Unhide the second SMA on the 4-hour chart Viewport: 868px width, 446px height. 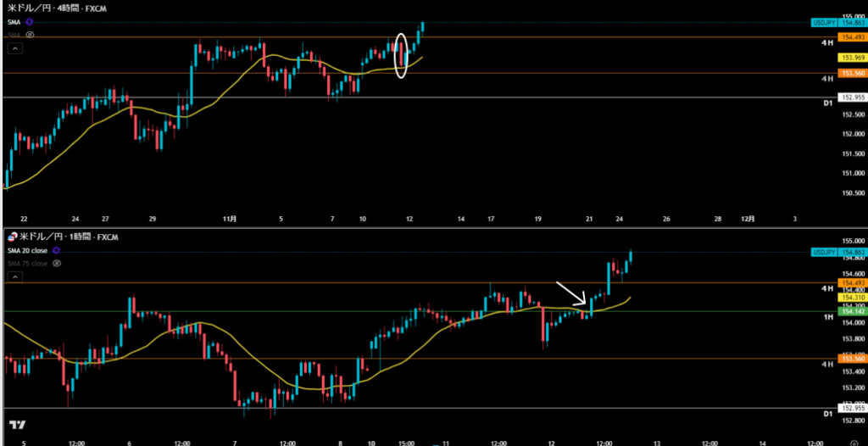pos(30,35)
